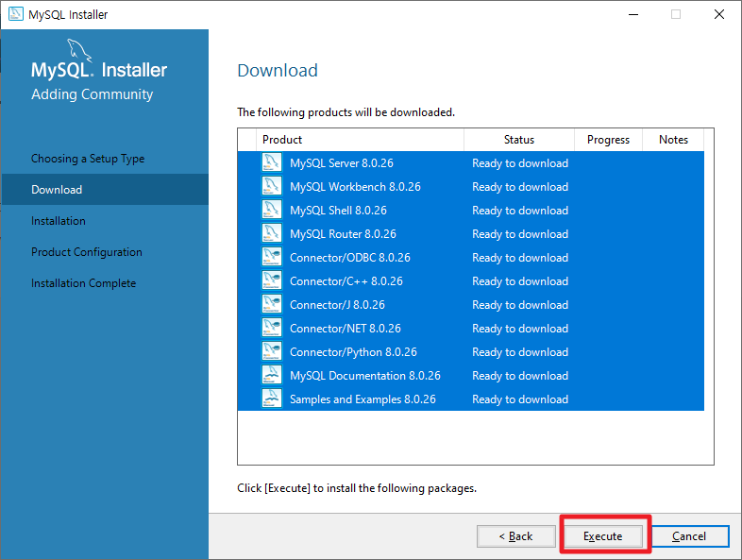Screen dimensions: 742x560
Task: Click Connector/NET's Ready to download status
Action: (x=520, y=329)
